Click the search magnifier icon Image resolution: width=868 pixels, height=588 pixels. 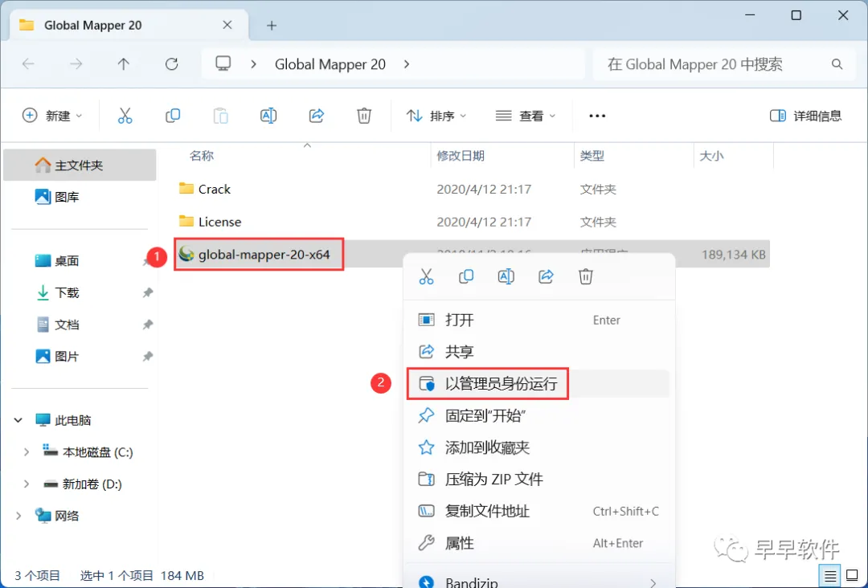pyautogui.click(x=837, y=64)
